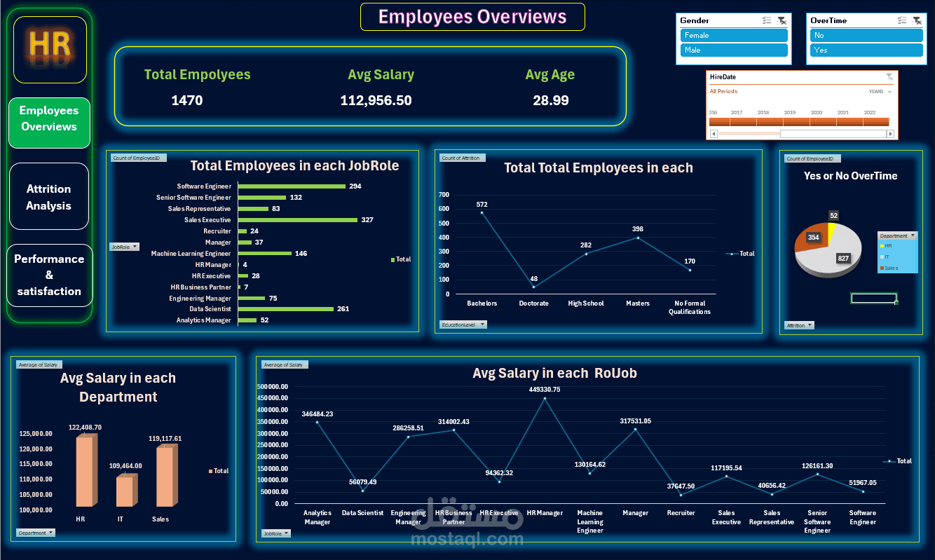The image size is (935, 560).
Task: Click the HireDate timeline right scroll arrow
Action: [x=890, y=134]
